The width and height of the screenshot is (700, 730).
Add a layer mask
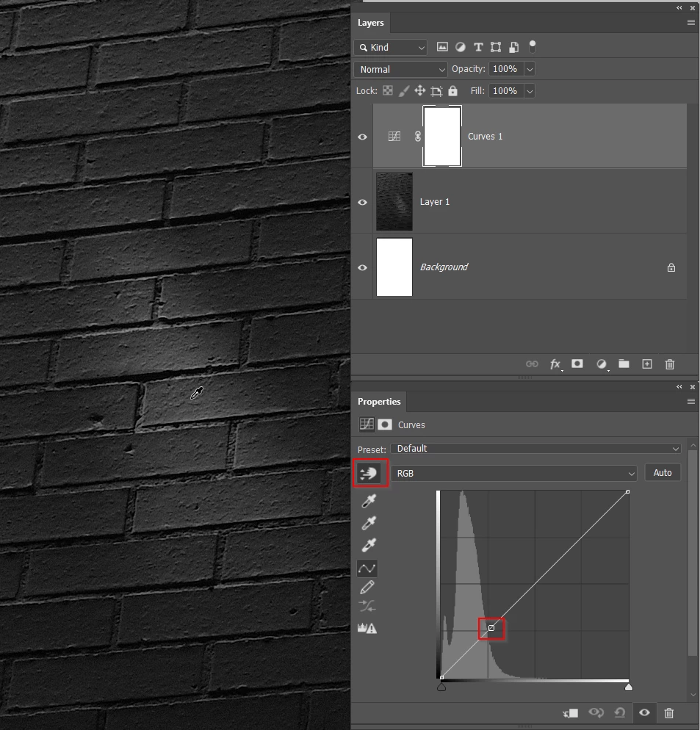tap(577, 364)
